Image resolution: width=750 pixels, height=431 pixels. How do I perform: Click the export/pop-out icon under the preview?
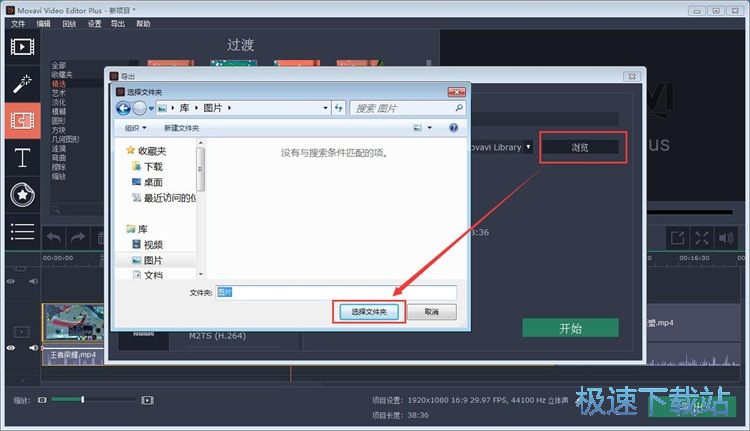677,238
